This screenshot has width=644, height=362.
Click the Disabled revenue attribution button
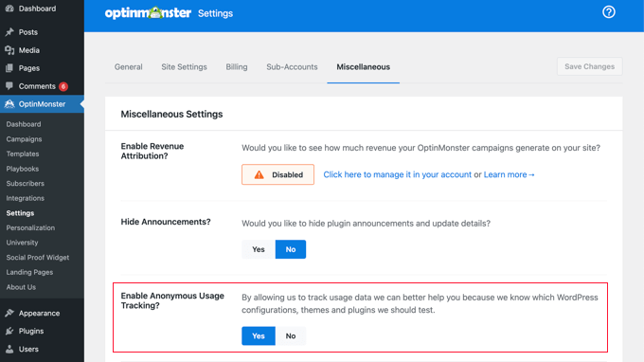pos(278,174)
